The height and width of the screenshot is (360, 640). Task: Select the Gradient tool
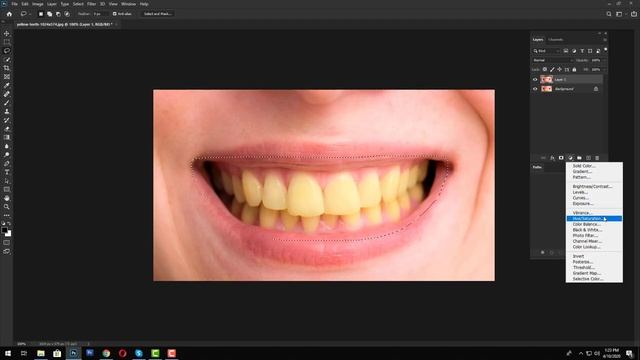[x=7, y=138]
